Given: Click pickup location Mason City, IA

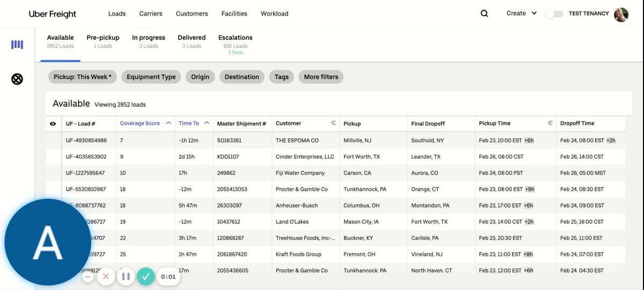Looking at the screenshot, I should (361, 221).
